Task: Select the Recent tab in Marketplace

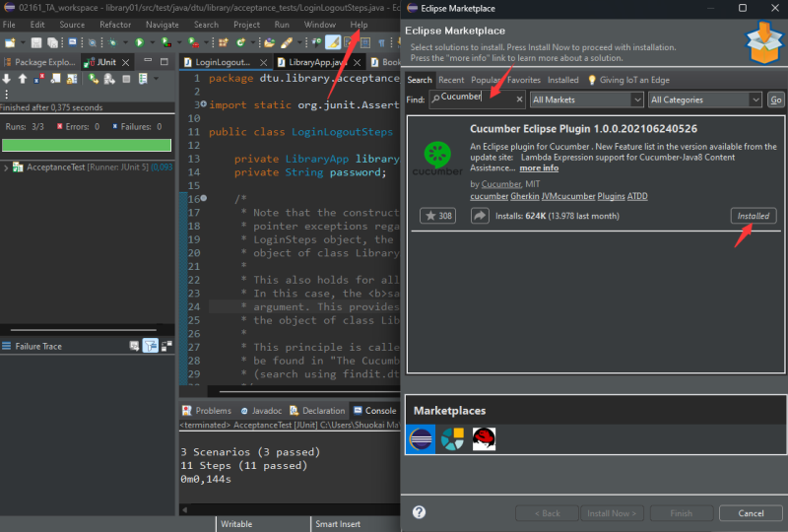Action: tap(451, 80)
